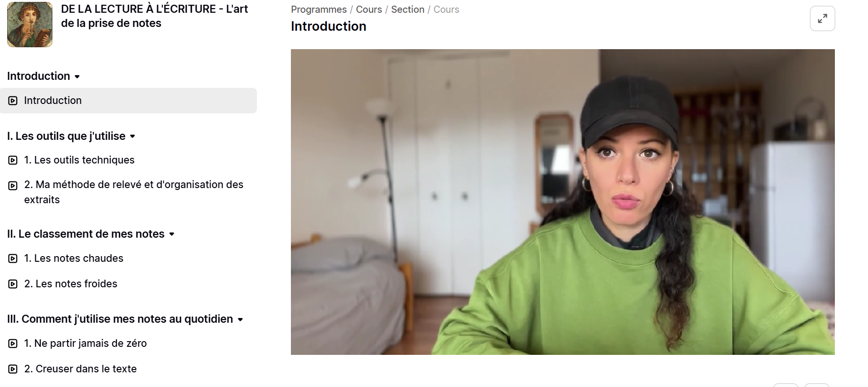Click video icon beside Creuser dans le texte
The image size is (868, 387).
[x=13, y=369]
